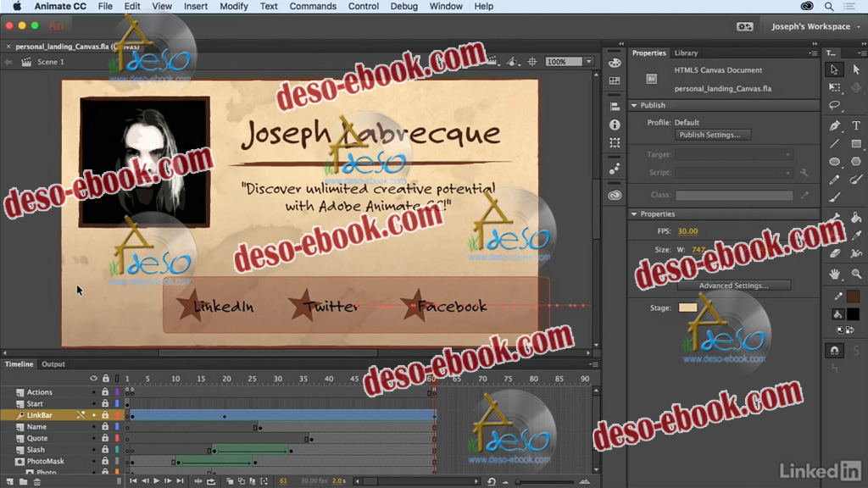Select the Pen tool
Viewport: 868px width, 488px height.
tap(835, 125)
